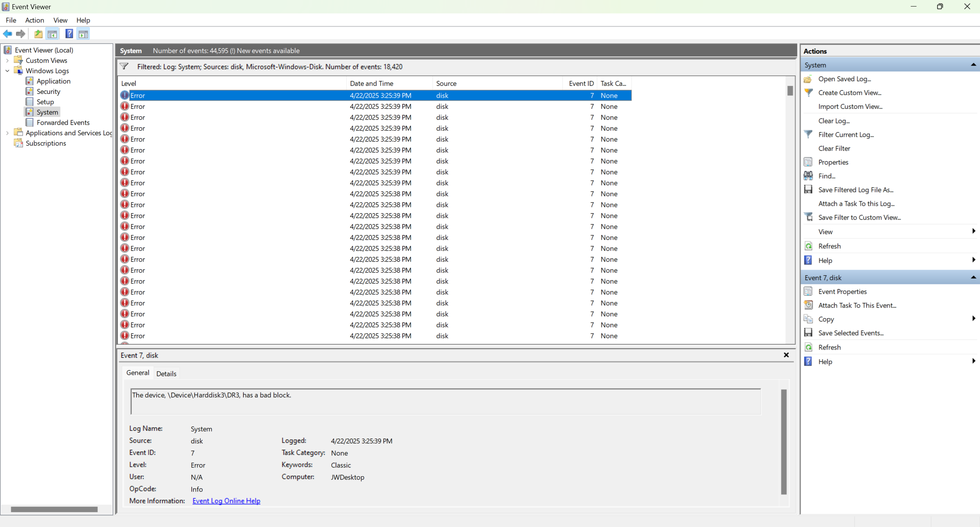Click the Filter Current Log funnel icon
Viewport: 980px width, 527px height.
click(808, 135)
